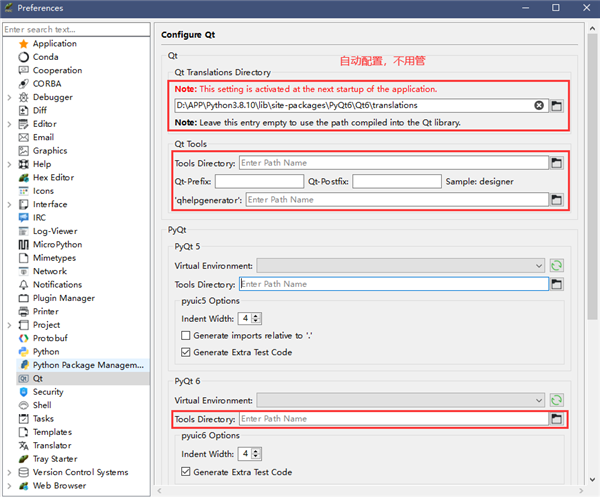Select the Translator icon
600x497 pixels.
pos(24,445)
